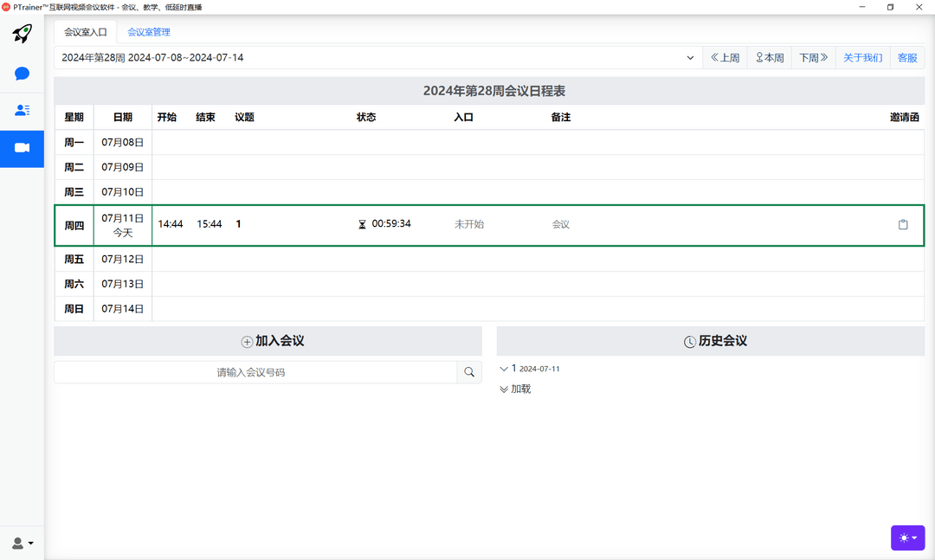Screen dimensions: 935x560
Task: Go to next week with 下周
Action: [813, 58]
